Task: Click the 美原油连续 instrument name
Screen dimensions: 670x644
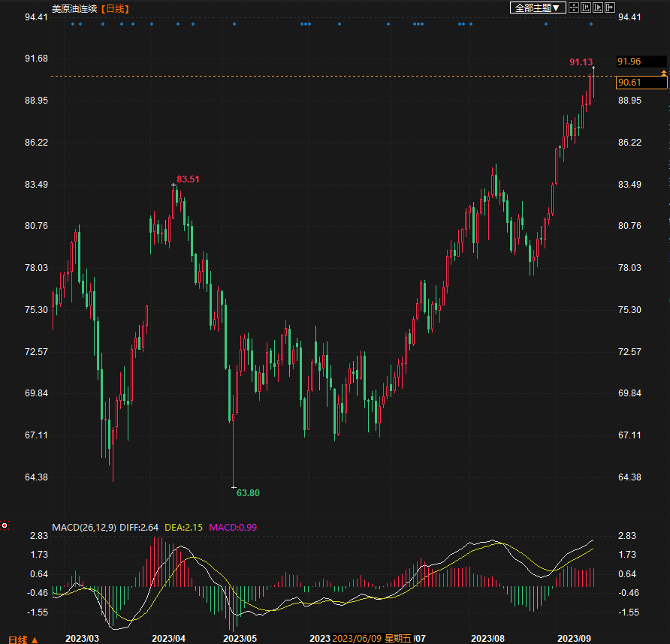Action: (x=74, y=8)
